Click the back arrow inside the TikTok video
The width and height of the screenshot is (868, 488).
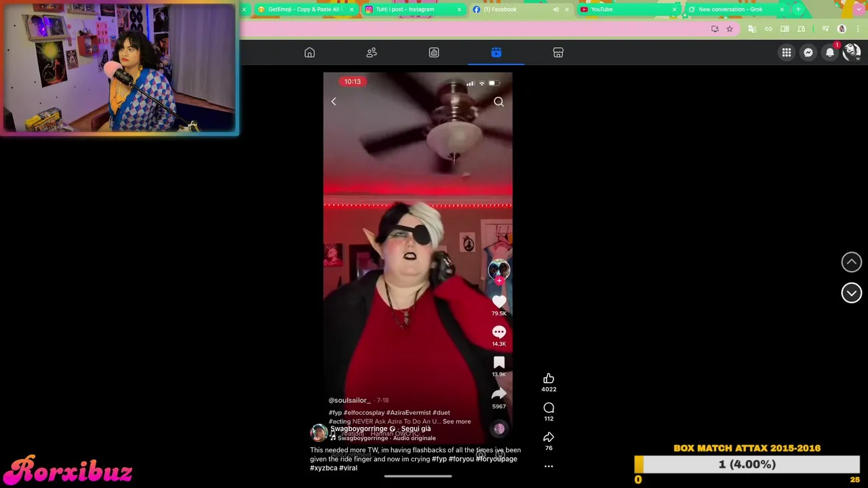click(x=334, y=102)
